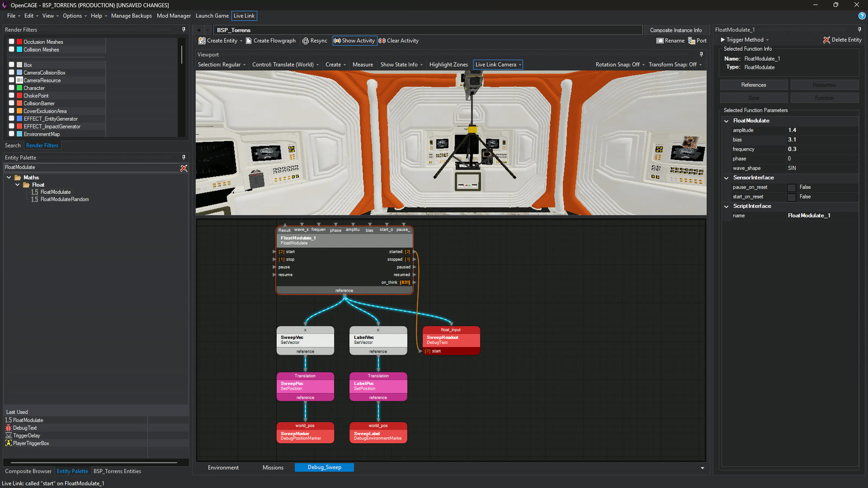Viewport: 868px width, 488px height.
Task: Select DebugText icon in Last Used list
Action: pos(9,428)
